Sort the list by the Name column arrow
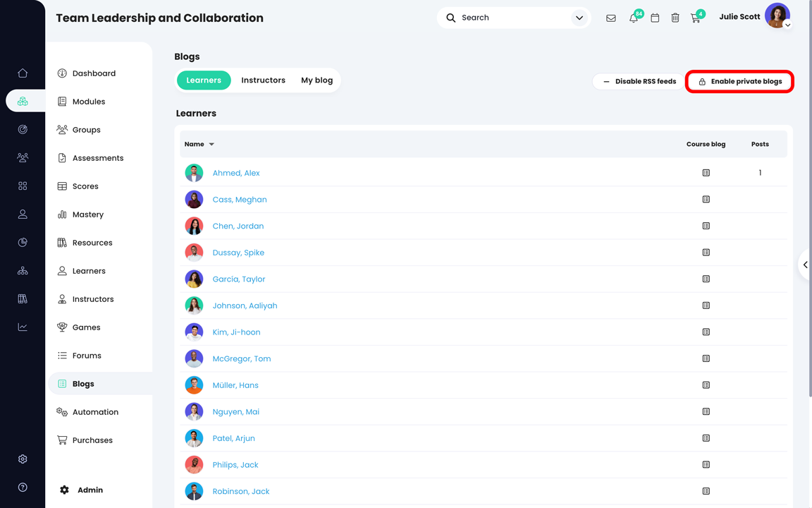 point(211,145)
